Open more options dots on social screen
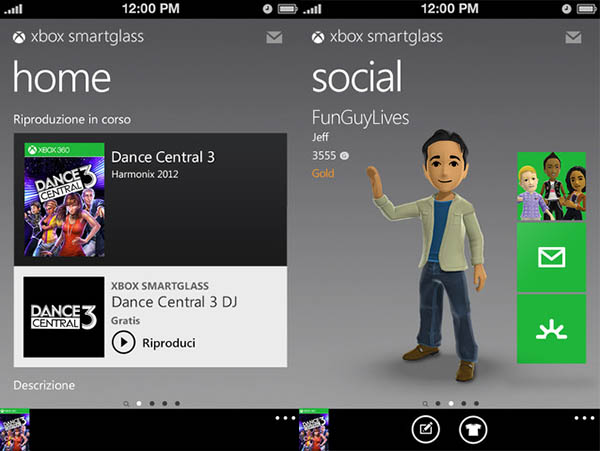This screenshot has height=451, width=600. 584,418
